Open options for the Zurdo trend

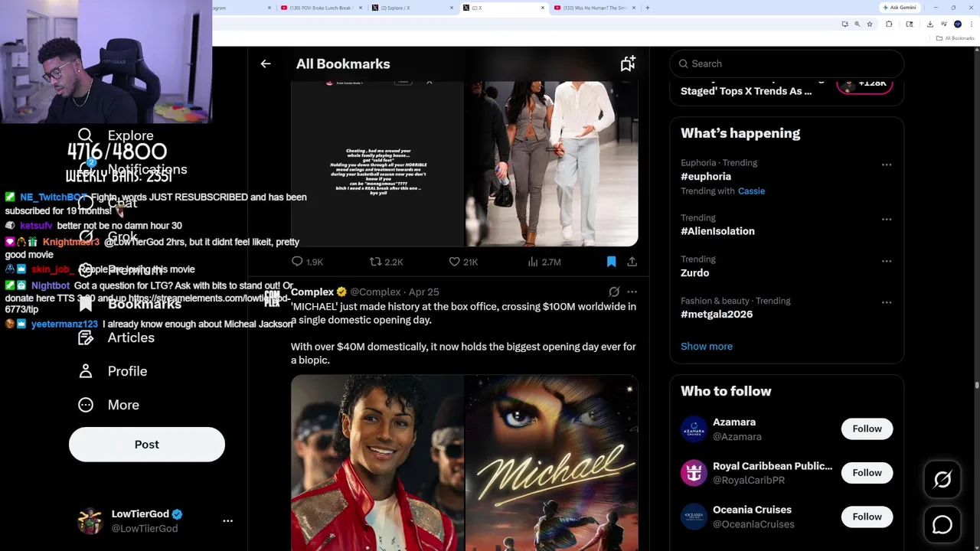point(887,261)
